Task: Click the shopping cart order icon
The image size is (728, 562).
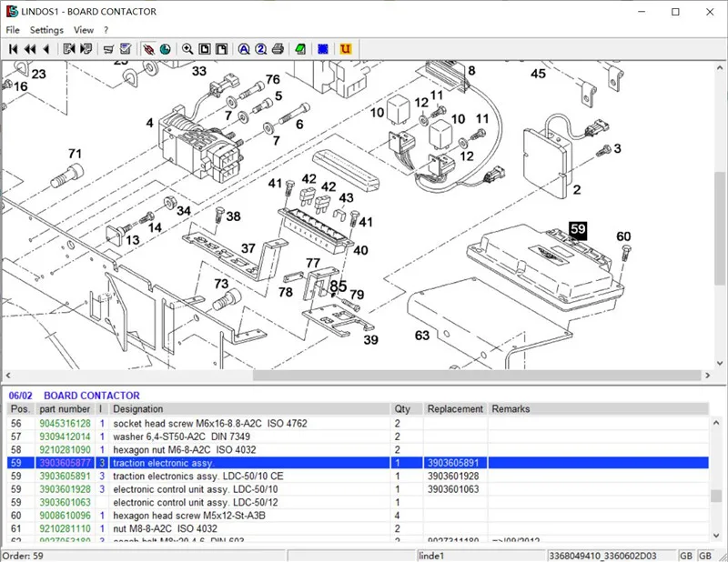Action: (x=108, y=48)
